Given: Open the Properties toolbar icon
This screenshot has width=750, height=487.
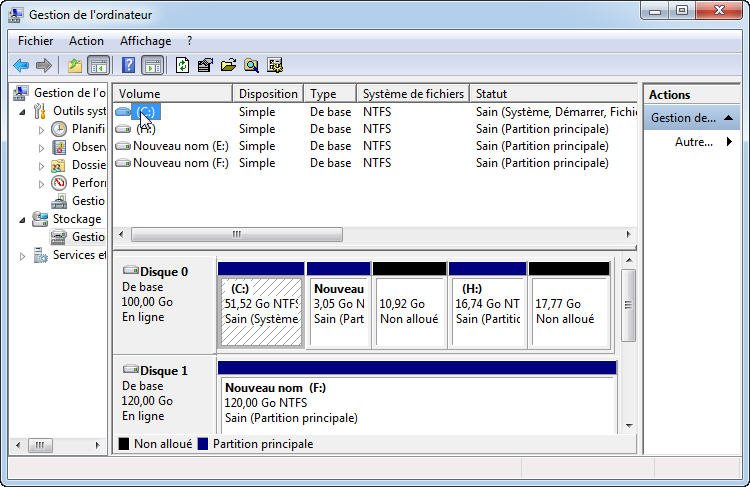Looking at the screenshot, I should pos(205,65).
